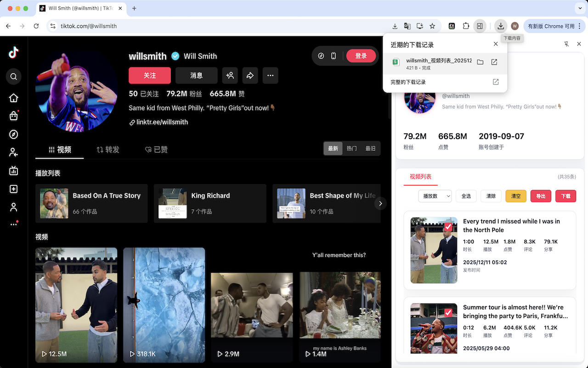The width and height of the screenshot is (588, 368).
Task: Open Explore via the compass icon
Action: (x=14, y=134)
